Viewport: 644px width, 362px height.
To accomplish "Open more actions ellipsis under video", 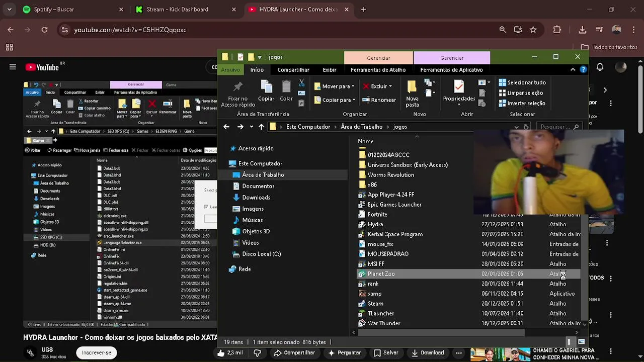I will [458, 353].
